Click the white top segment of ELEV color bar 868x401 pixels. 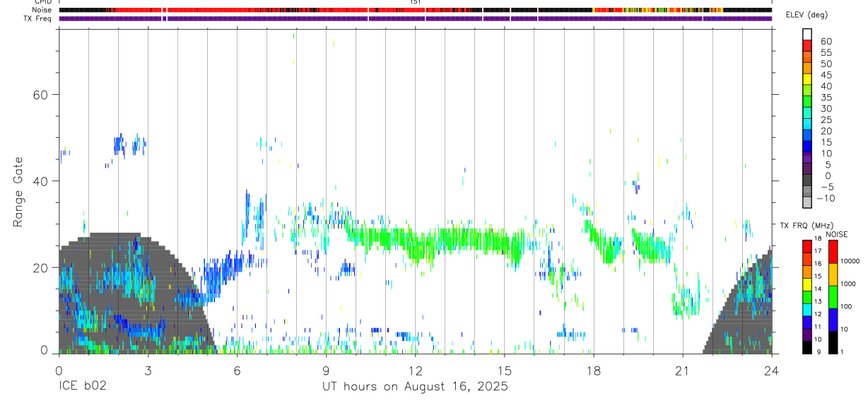(807, 34)
